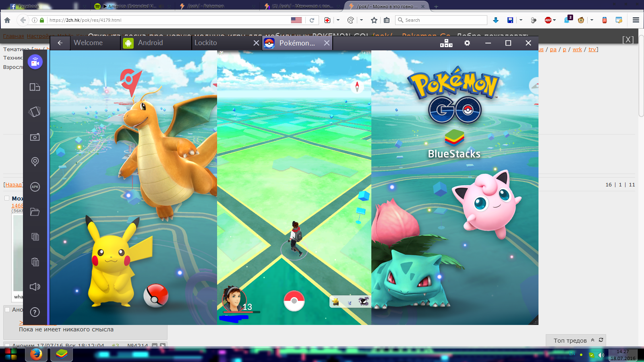
Task: Expand the dropdown next to the palette icon
Action: click(361, 20)
